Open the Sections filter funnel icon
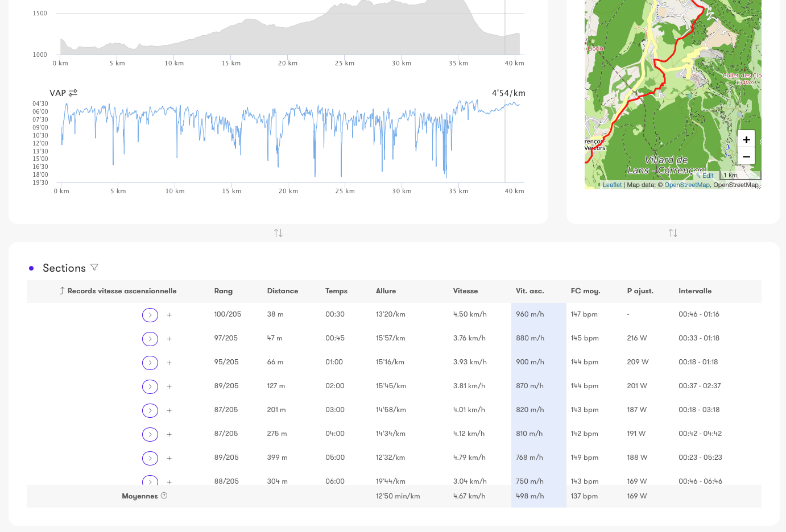 point(94,267)
